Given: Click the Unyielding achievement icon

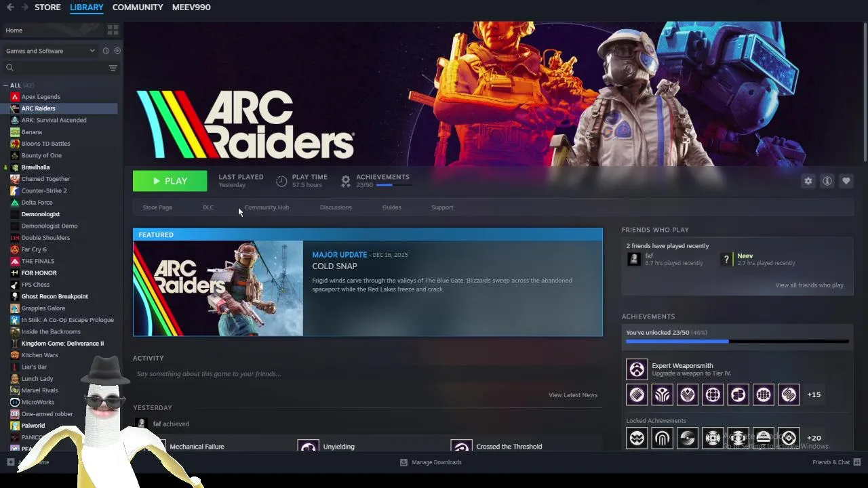Looking at the screenshot, I should (x=309, y=447).
